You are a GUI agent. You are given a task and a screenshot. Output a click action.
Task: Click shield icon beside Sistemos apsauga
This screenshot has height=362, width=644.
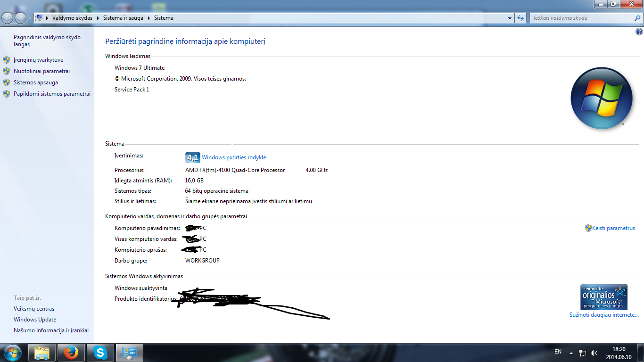(x=7, y=82)
